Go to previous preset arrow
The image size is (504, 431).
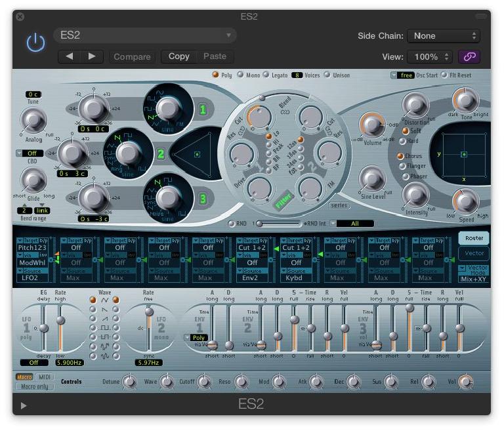coord(69,56)
